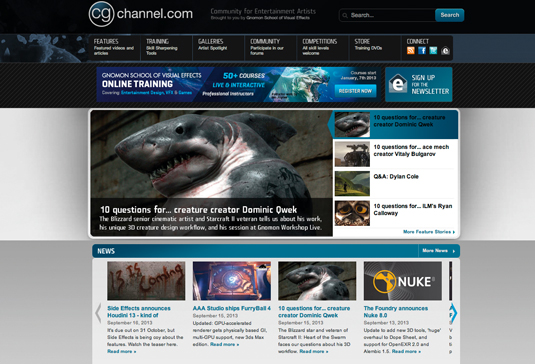Open the Competitions menu
This screenshot has width=535, height=364.
pos(323,47)
